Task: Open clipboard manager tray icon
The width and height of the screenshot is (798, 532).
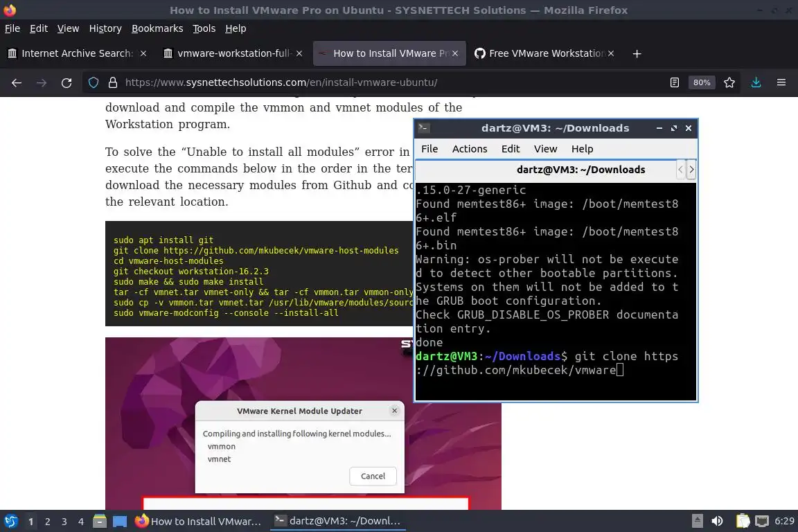Action: coord(743,522)
